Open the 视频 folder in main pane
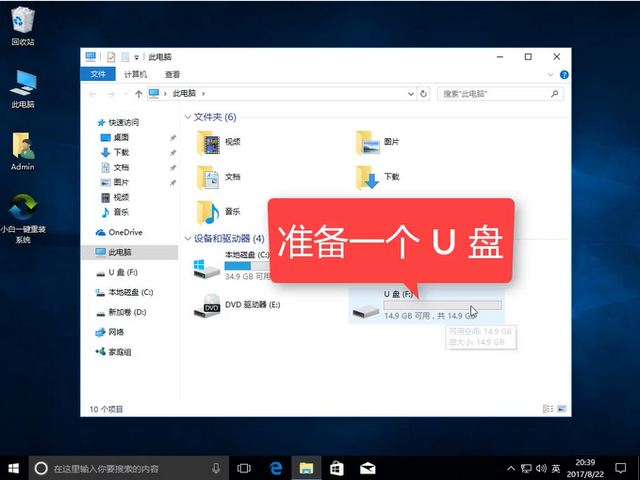This screenshot has height=480, width=640. 220,142
